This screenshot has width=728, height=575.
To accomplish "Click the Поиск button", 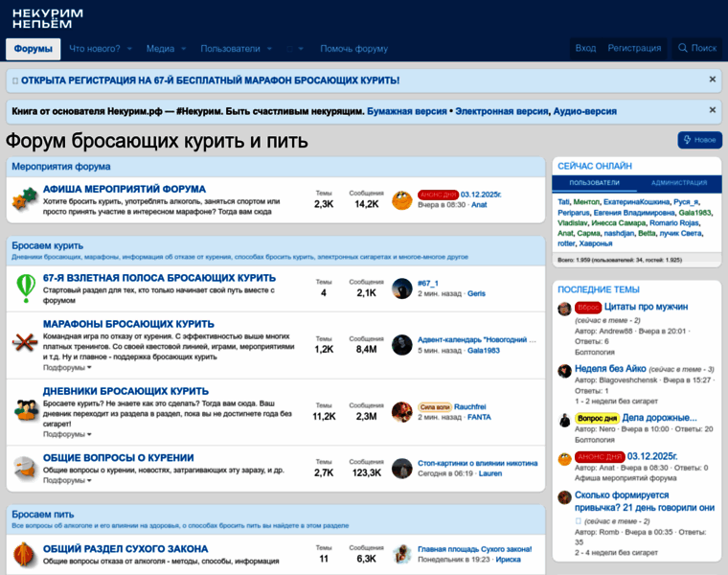I will [697, 48].
